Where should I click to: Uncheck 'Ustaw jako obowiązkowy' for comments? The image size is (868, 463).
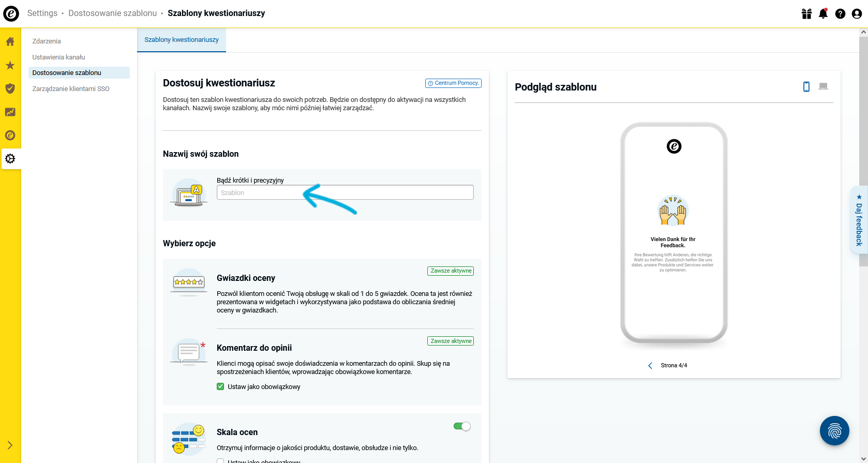click(x=220, y=386)
